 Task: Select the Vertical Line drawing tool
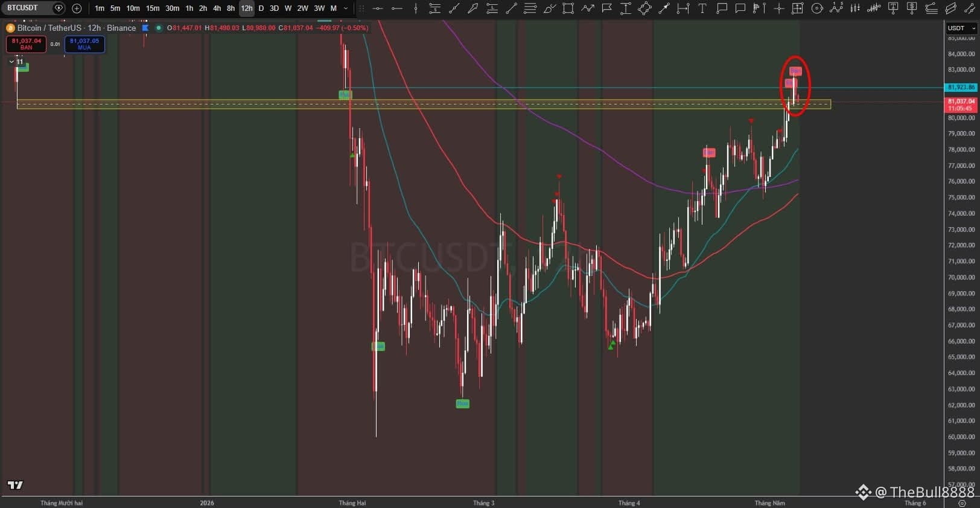[x=416, y=8]
